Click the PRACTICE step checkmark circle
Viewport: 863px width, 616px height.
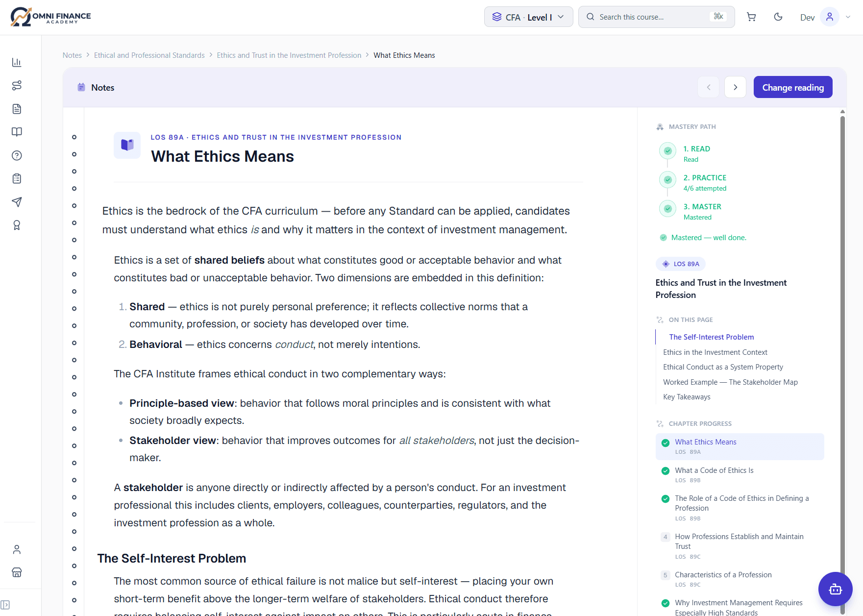[x=667, y=180]
